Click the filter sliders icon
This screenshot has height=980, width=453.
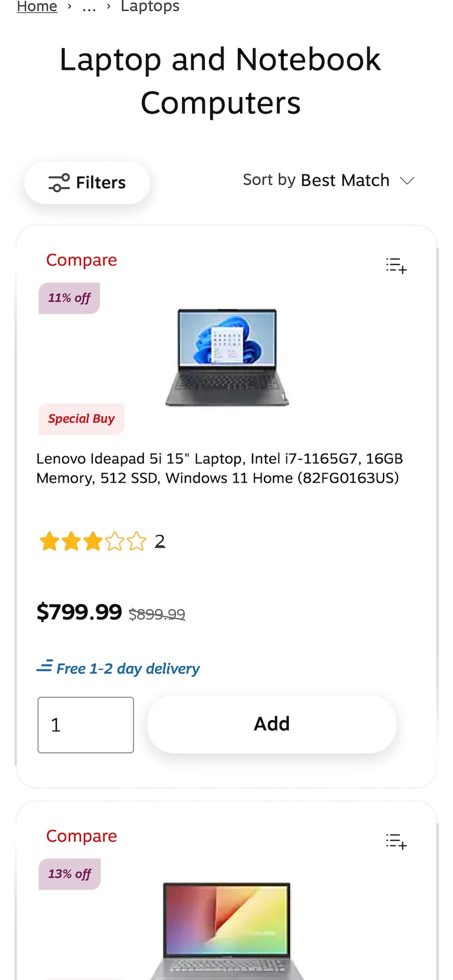(59, 183)
